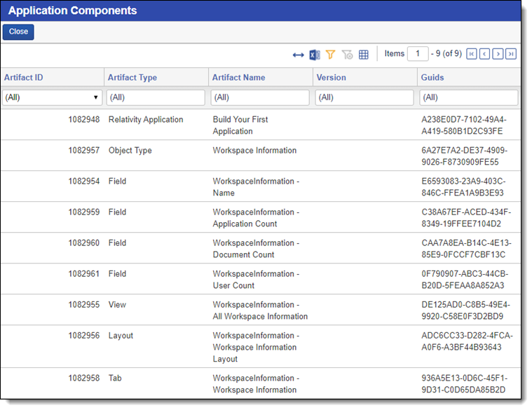Sort by Version column header

tap(331, 77)
